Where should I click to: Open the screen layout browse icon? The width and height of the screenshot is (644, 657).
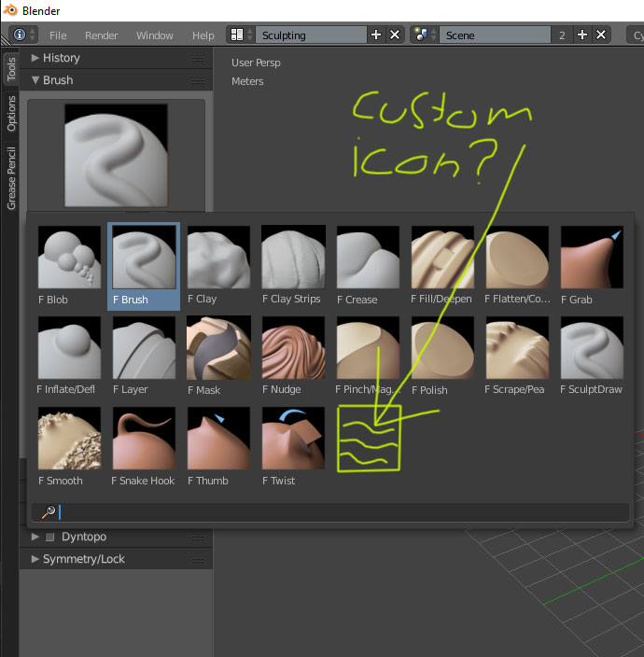pyautogui.click(x=241, y=35)
